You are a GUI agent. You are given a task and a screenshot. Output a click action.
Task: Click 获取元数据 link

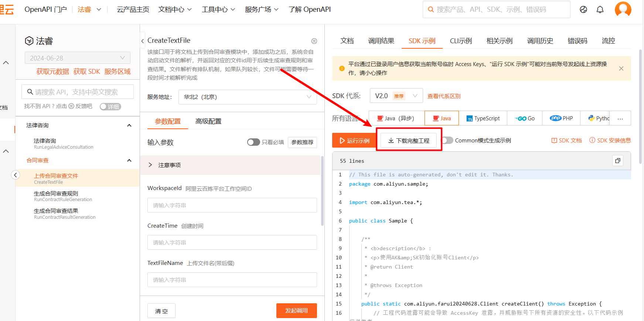click(52, 72)
